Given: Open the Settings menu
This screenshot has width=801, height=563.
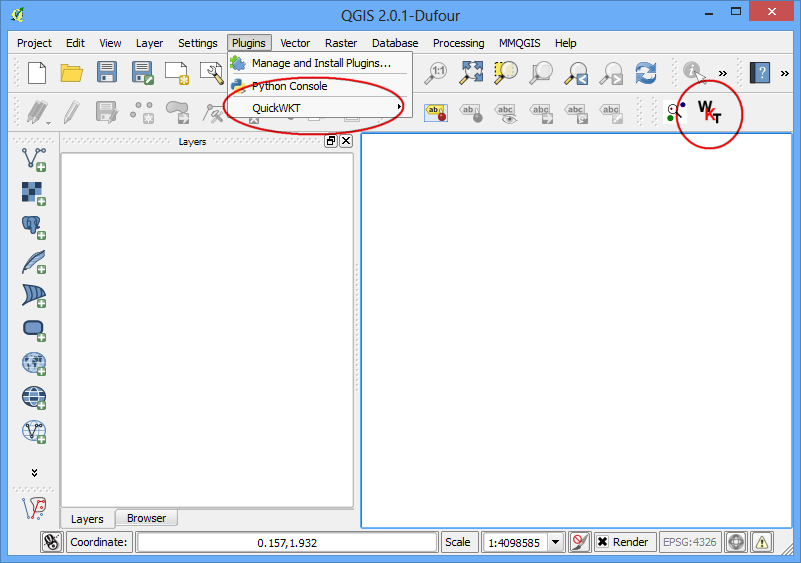Looking at the screenshot, I should [x=198, y=43].
